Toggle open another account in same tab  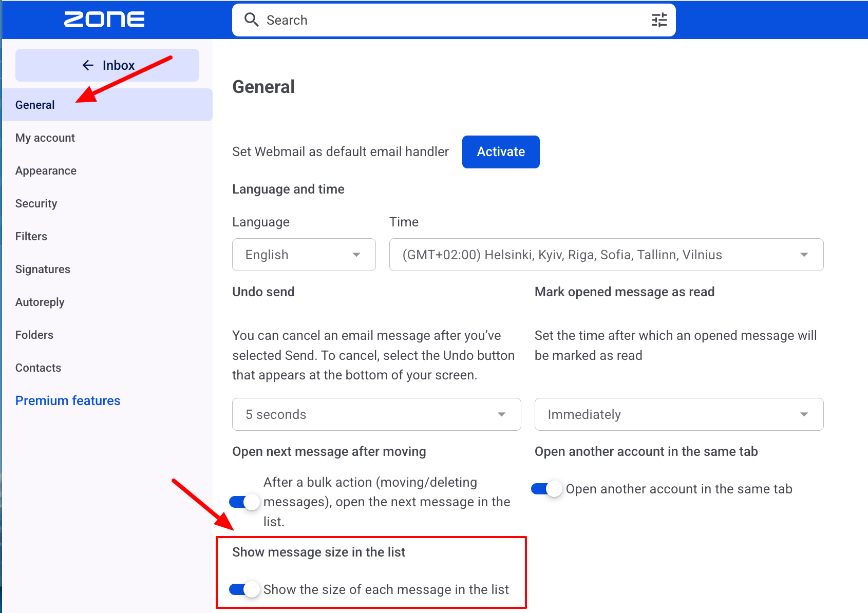point(547,489)
